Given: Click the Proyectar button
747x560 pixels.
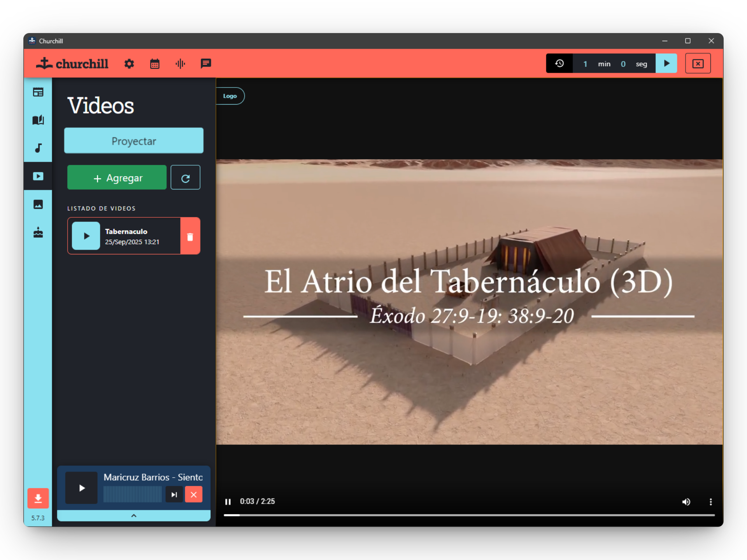Looking at the screenshot, I should point(133,140).
